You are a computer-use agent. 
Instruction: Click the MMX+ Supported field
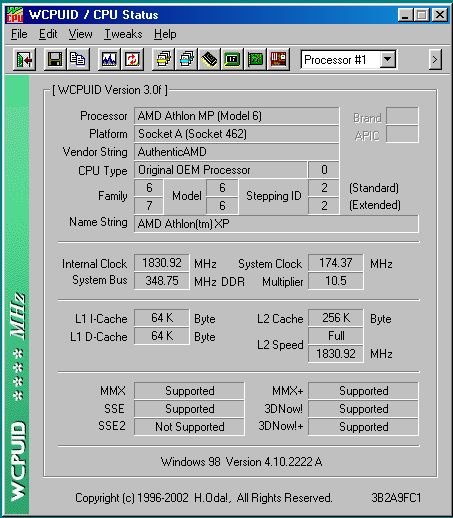point(363,391)
